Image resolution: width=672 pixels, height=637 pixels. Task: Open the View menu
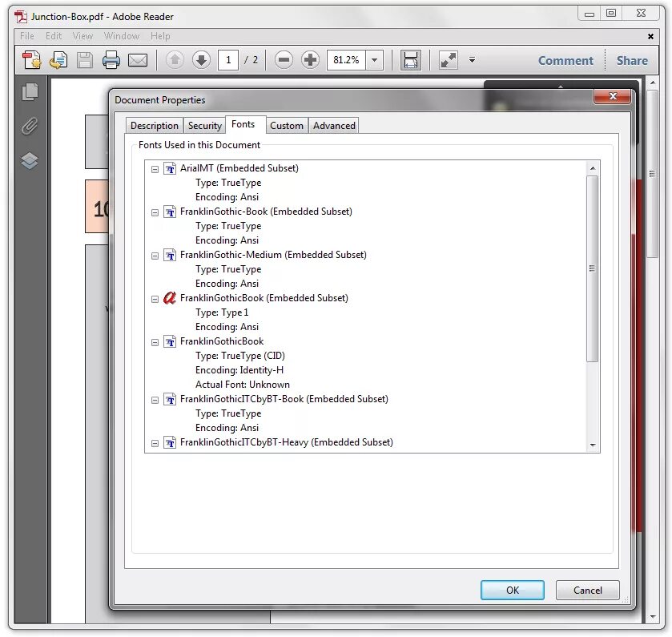(x=82, y=36)
